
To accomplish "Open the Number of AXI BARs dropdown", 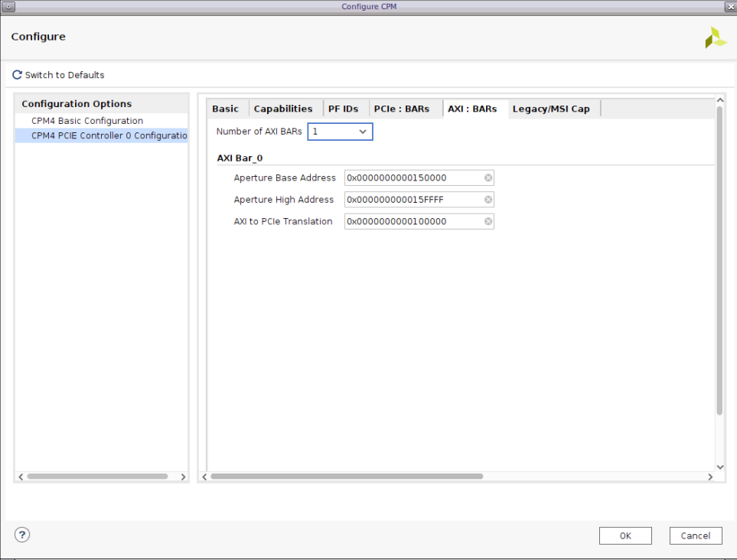I will coord(340,132).
